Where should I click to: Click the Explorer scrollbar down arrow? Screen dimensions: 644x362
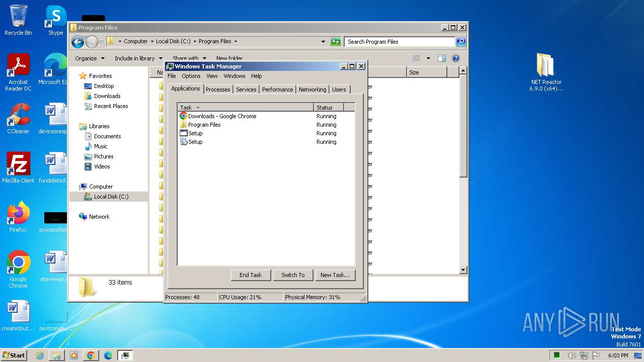pyautogui.click(x=463, y=270)
